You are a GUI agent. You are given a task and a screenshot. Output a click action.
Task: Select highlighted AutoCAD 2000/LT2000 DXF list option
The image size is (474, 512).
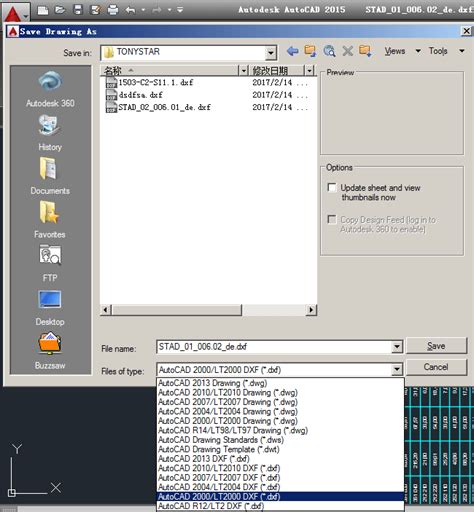pyautogui.click(x=280, y=496)
